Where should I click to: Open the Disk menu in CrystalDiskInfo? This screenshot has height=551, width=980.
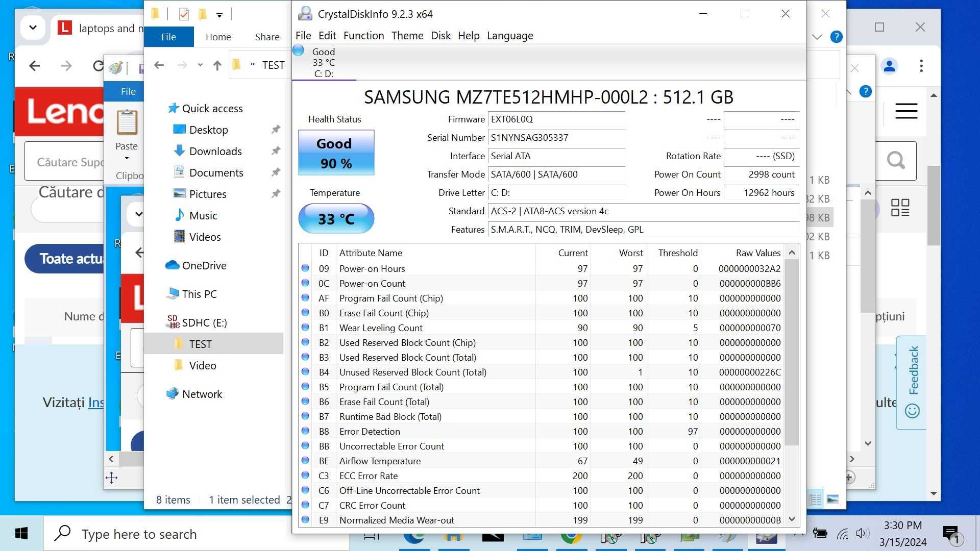click(x=441, y=36)
